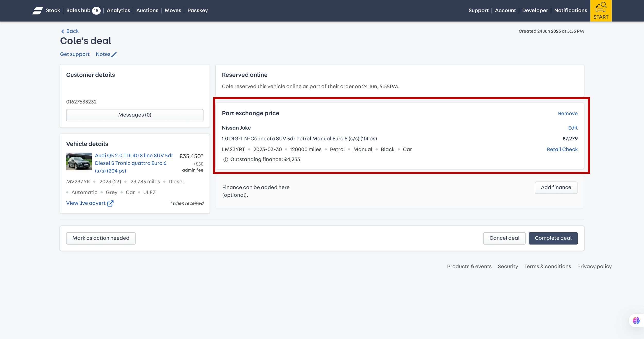Open Privacy policy footer link
The width and height of the screenshot is (644, 339).
click(595, 267)
